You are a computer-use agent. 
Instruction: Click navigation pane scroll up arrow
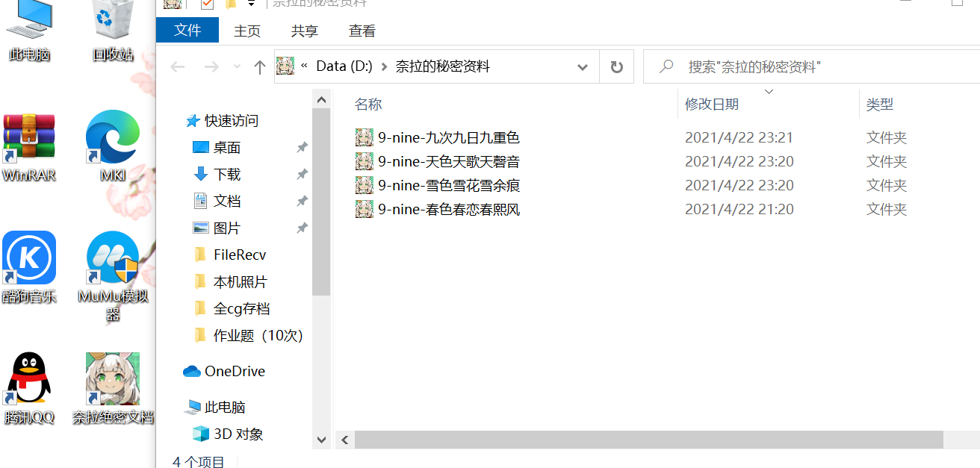pos(321,99)
